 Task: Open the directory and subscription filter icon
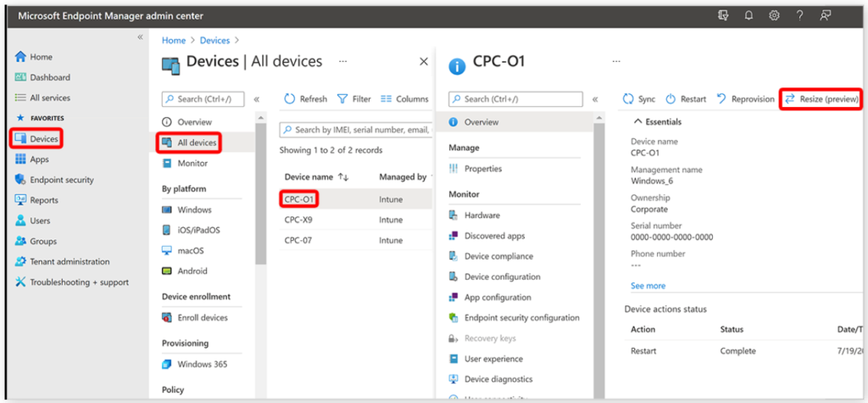coord(723,15)
